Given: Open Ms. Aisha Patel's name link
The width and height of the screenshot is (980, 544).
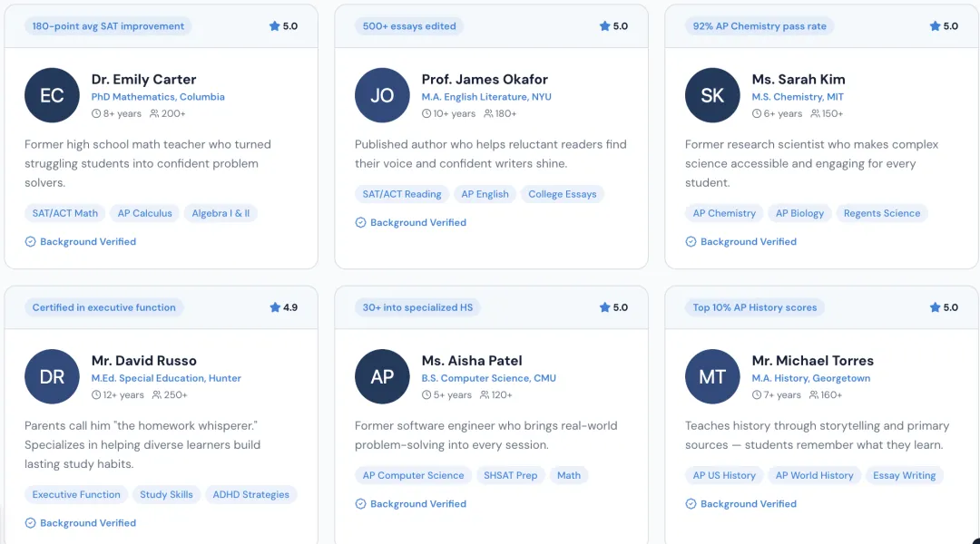Looking at the screenshot, I should pyautogui.click(x=472, y=360).
